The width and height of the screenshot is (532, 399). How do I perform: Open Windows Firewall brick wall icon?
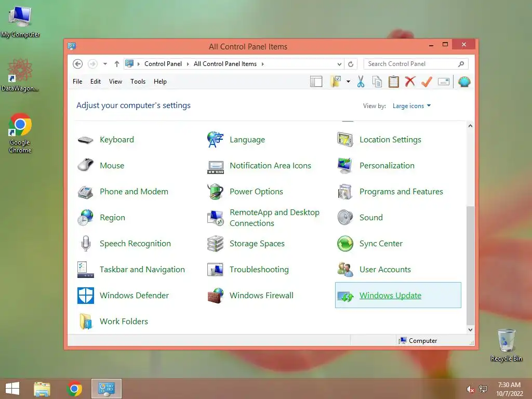click(x=215, y=296)
